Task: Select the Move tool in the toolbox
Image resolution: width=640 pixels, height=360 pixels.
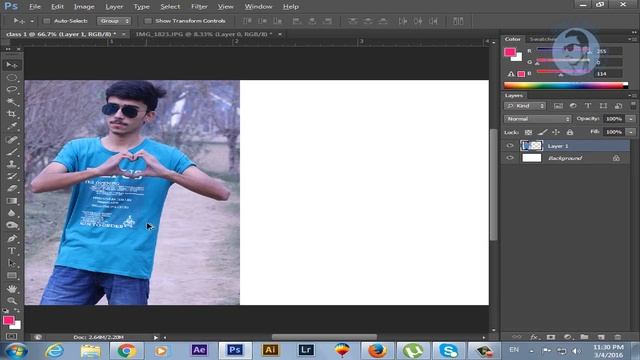Action: (11, 65)
